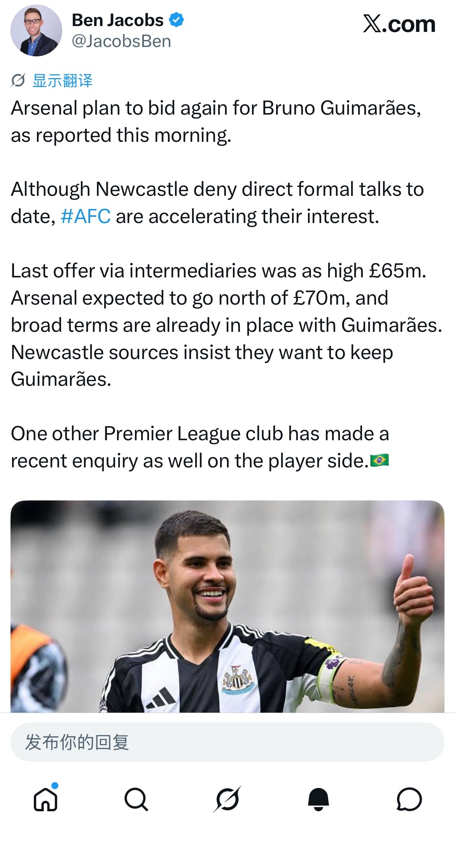
Task: Open the Search tab icon
Action: pyautogui.click(x=136, y=799)
